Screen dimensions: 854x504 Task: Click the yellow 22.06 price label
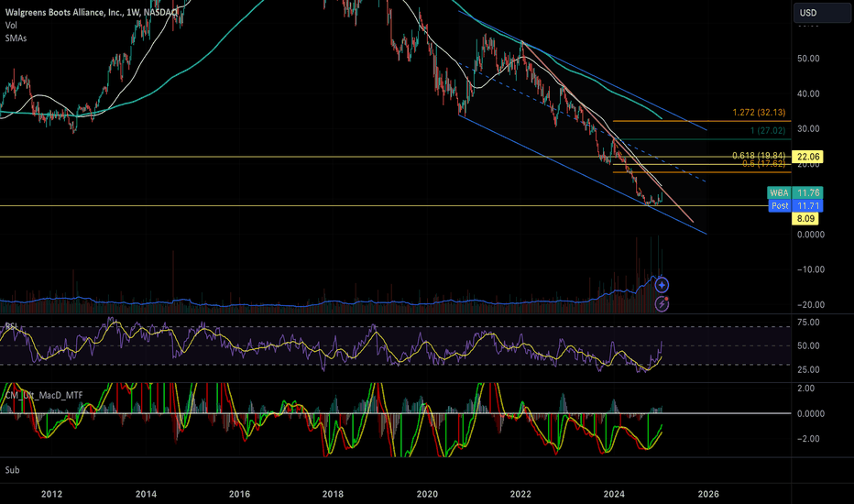(x=807, y=157)
